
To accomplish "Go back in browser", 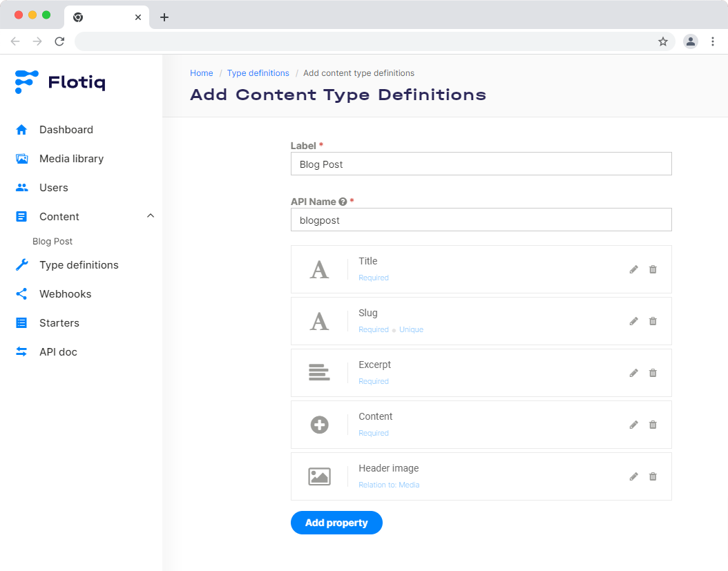I will coord(15,42).
